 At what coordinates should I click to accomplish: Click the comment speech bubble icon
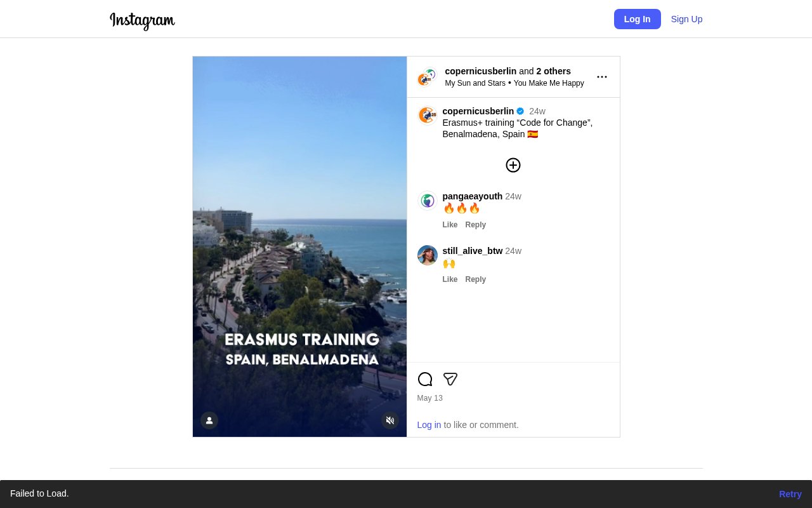(x=425, y=379)
